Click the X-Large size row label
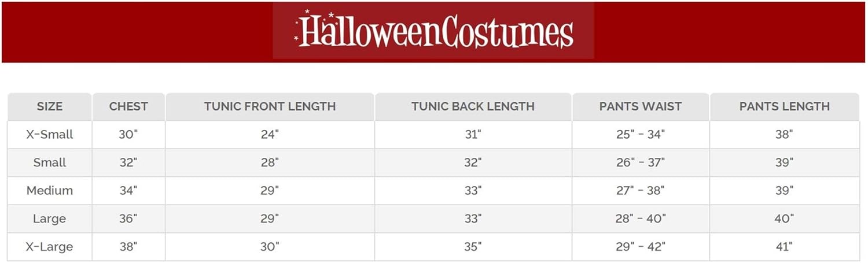The height and width of the screenshot is (263, 868). tap(50, 247)
